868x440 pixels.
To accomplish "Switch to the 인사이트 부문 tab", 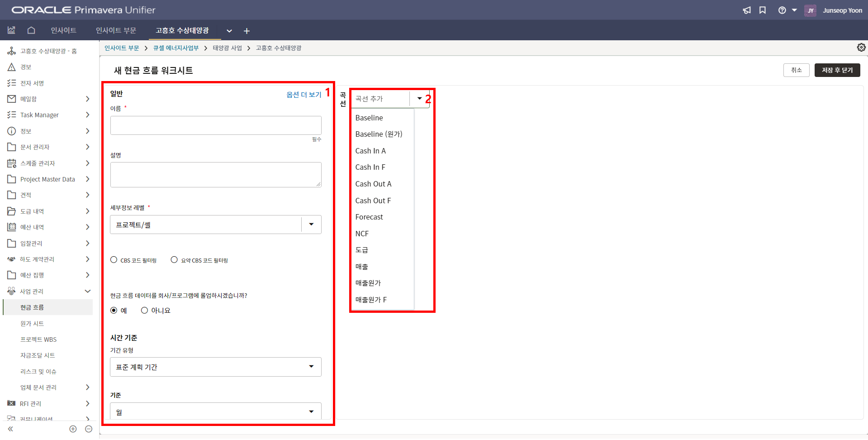I will 116,30.
